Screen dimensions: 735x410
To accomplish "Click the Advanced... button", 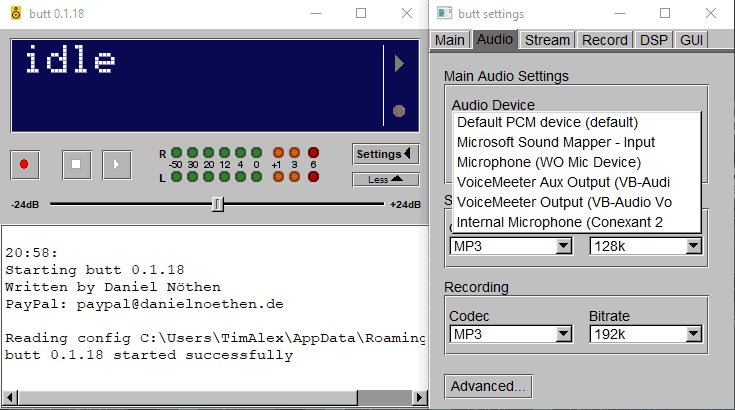I will pos(488,386).
